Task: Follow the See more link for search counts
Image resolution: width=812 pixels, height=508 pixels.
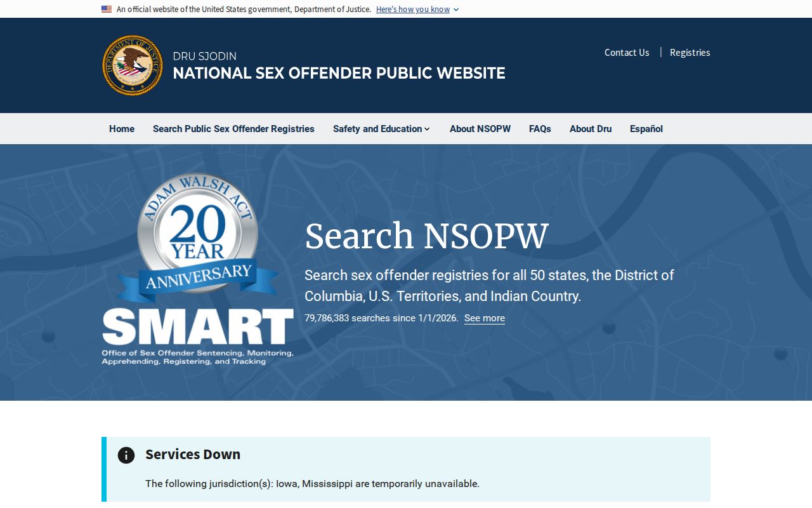Action: pos(485,318)
